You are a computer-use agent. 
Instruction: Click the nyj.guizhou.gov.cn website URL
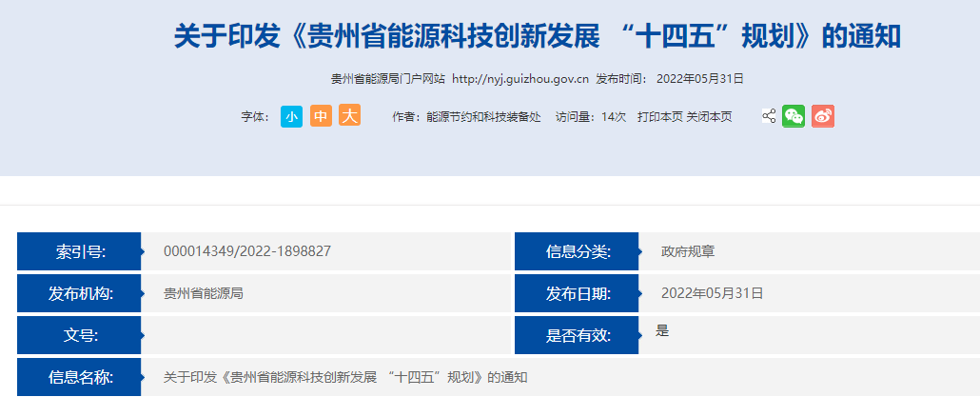[519, 79]
